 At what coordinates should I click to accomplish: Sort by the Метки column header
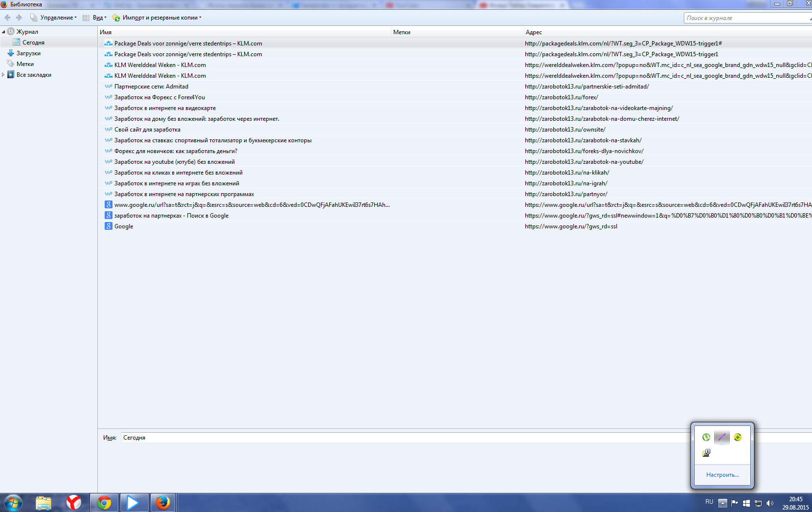pos(457,32)
